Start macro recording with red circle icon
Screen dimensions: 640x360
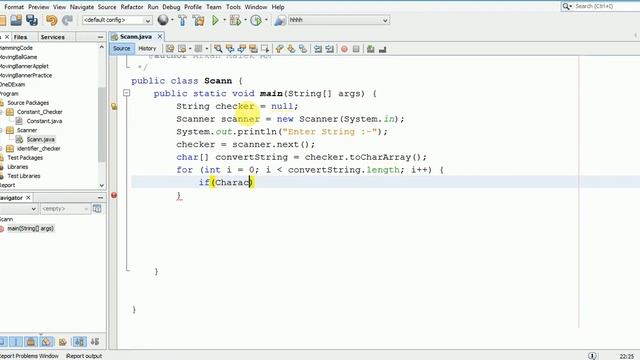pos(344,49)
